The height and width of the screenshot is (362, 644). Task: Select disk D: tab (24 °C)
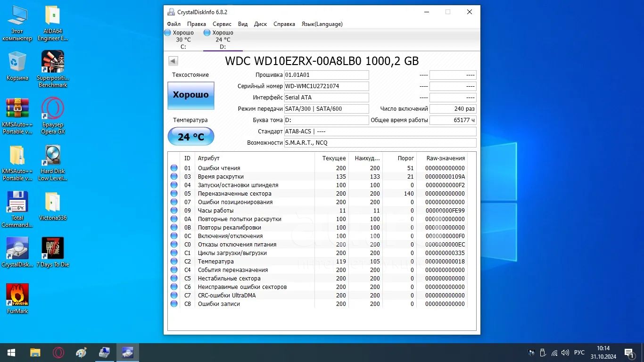point(223,40)
